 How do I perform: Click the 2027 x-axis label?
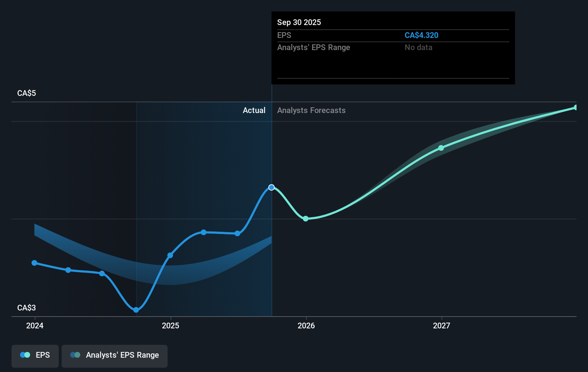(442, 325)
